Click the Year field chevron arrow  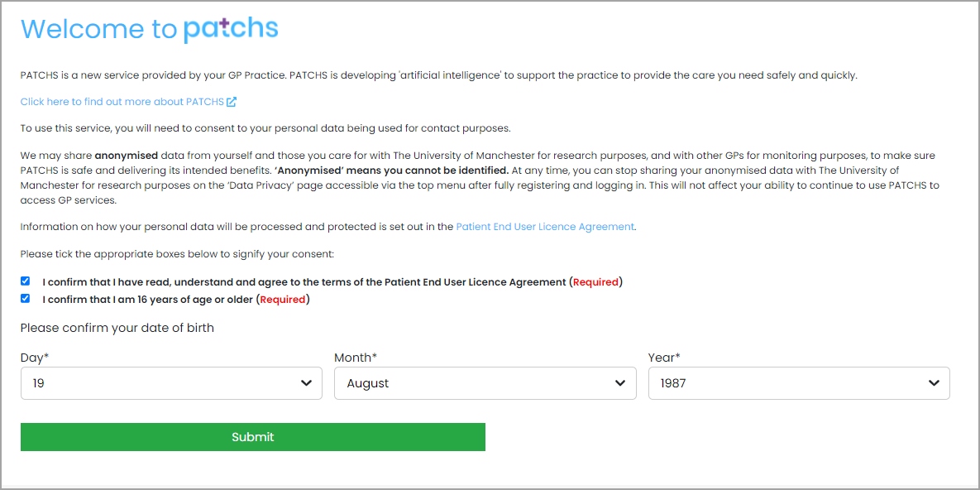click(934, 383)
